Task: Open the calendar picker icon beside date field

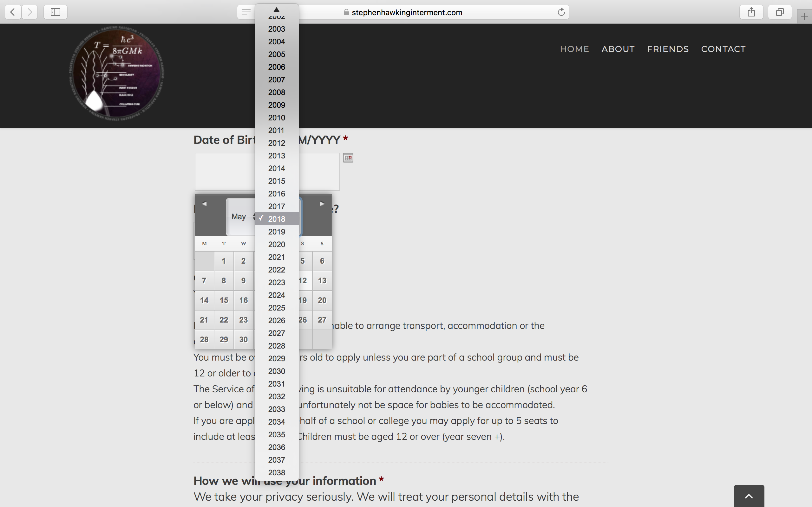Action: [348, 158]
